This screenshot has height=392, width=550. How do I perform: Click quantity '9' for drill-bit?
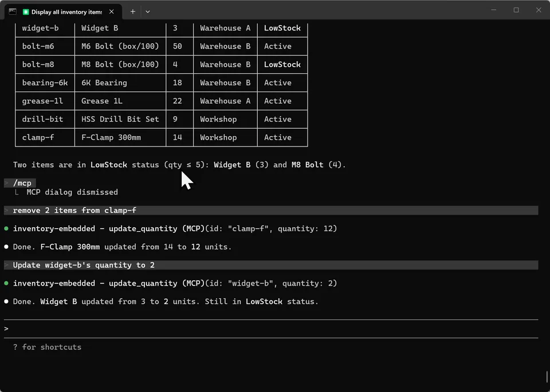[x=175, y=119]
